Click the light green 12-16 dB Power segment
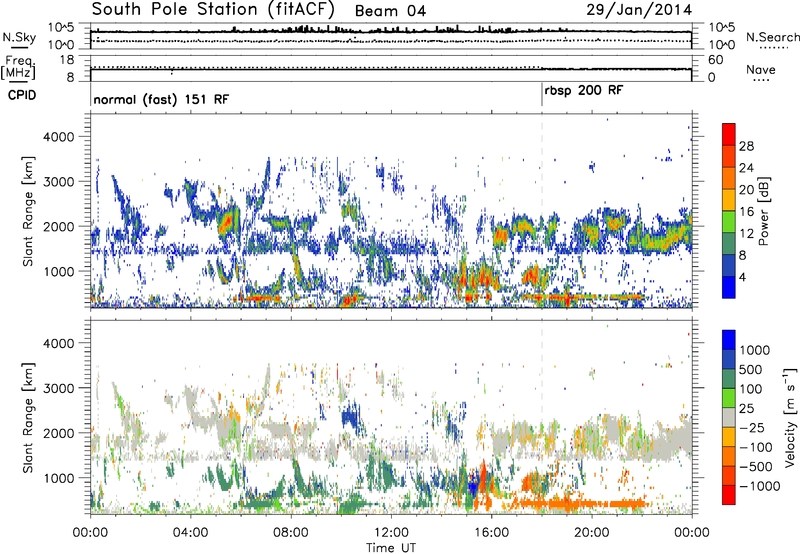 tap(729, 222)
